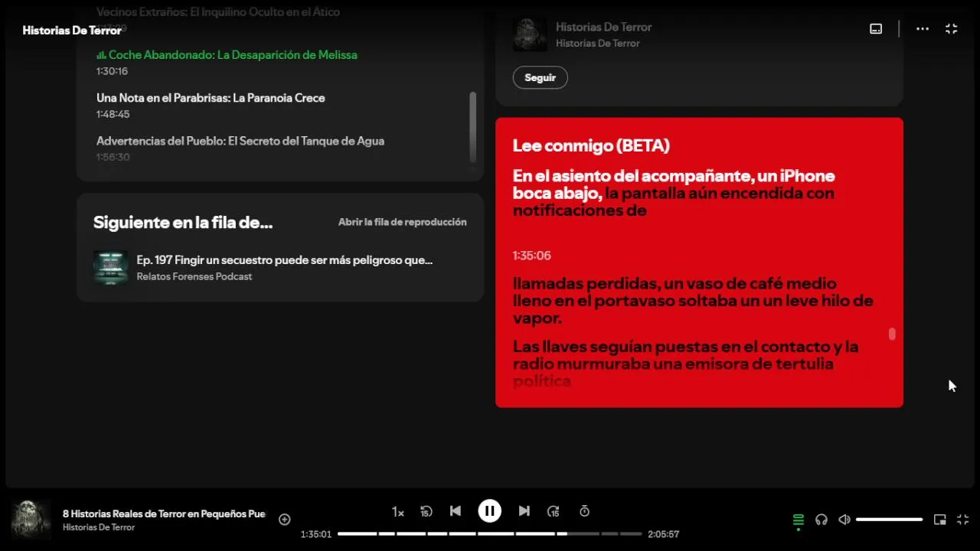Open the miniplayer window
Image resolution: width=980 pixels, height=551 pixels.
[940, 520]
